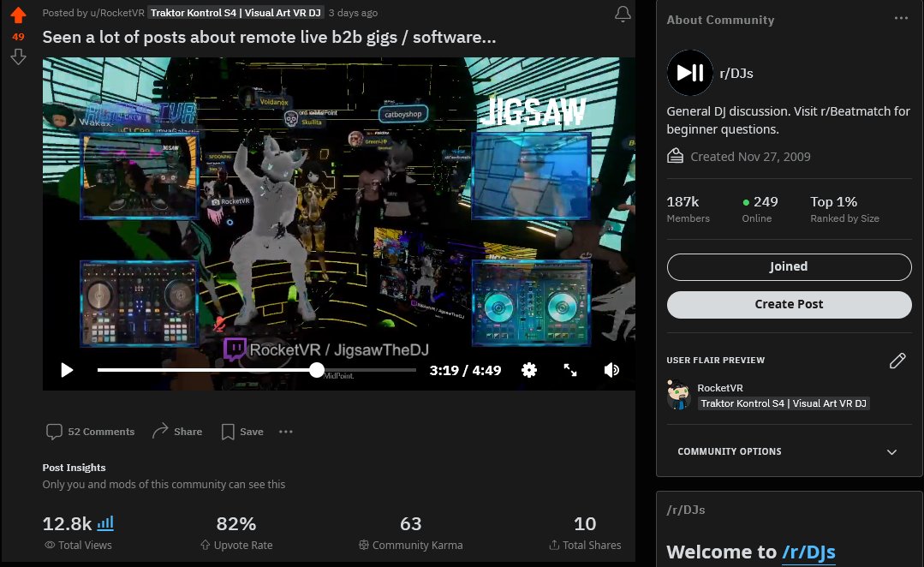Click the Joined button
924x567 pixels.
coord(789,267)
